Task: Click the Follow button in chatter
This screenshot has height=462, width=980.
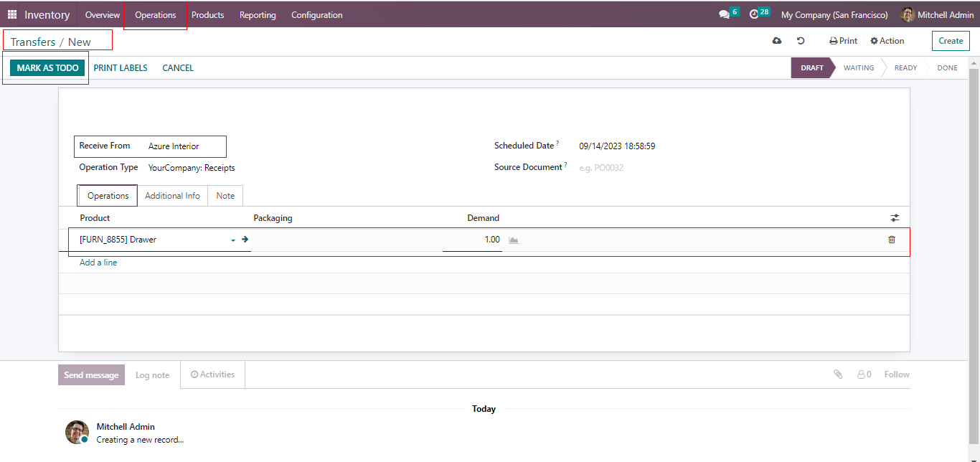Action: (x=896, y=374)
